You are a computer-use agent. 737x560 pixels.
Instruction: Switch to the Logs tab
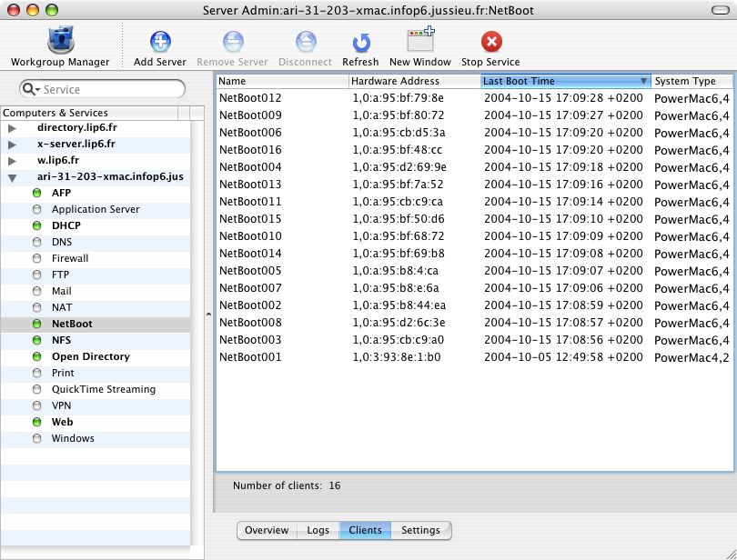[x=318, y=530]
